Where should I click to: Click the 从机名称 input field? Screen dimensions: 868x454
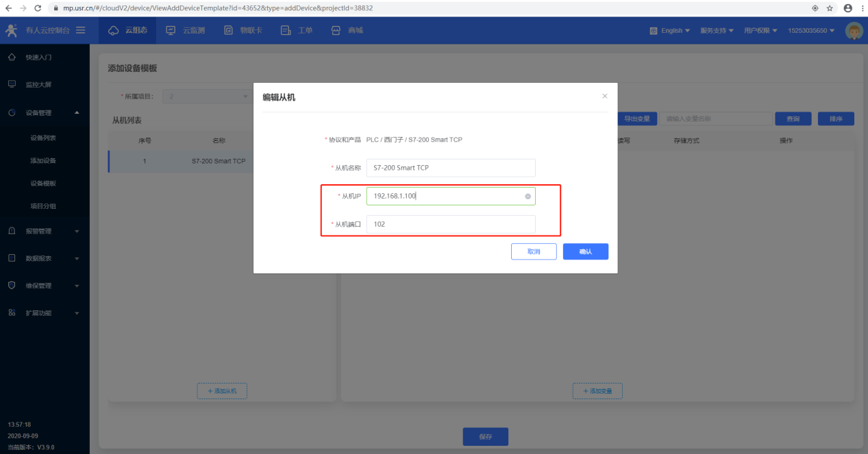pos(450,168)
